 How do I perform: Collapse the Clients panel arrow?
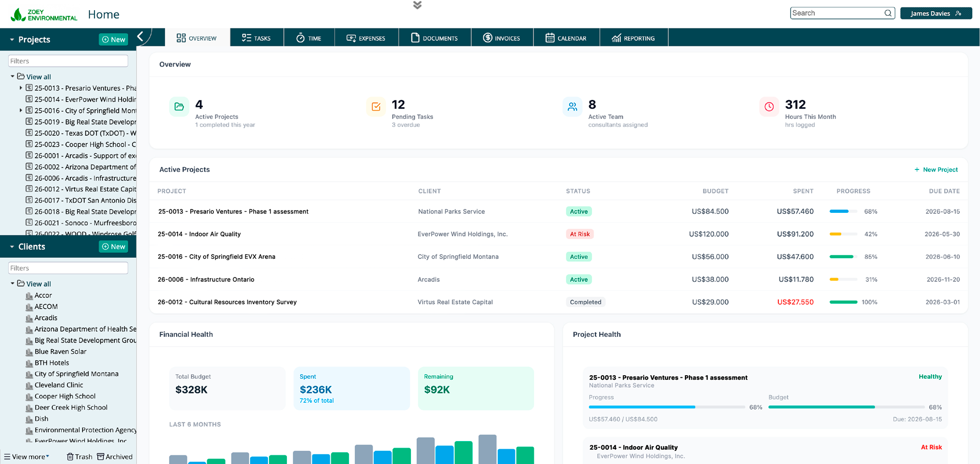click(x=12, y=247)
